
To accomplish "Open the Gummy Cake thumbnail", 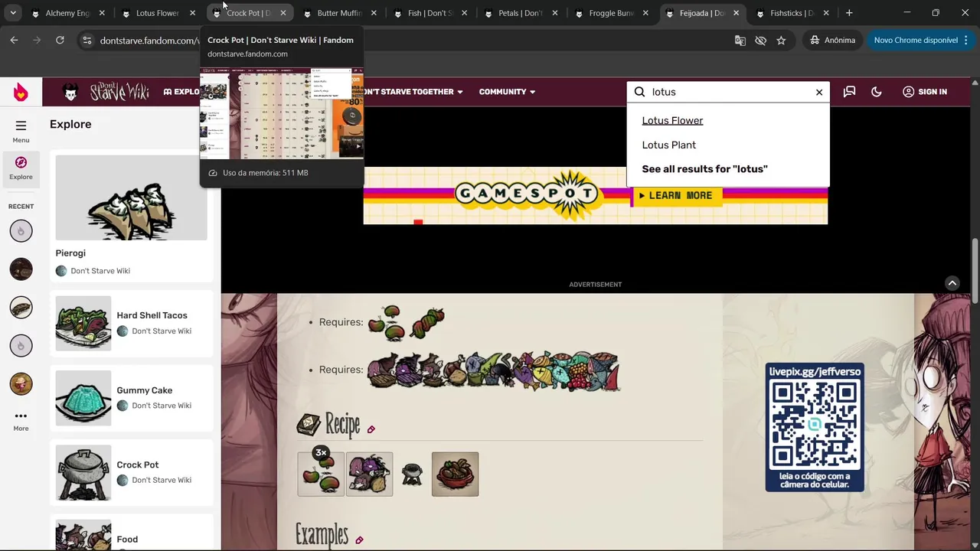I will click(x=83, y=398).
